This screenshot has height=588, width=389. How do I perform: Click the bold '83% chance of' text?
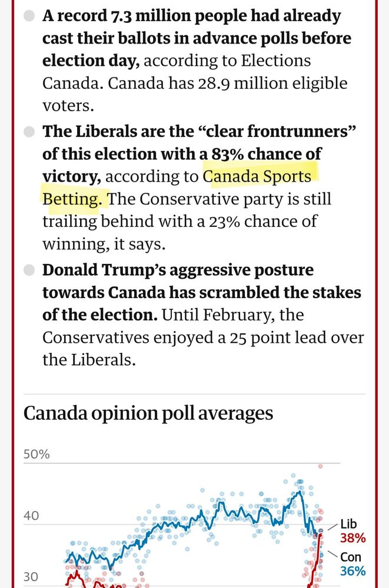point(267,153)
